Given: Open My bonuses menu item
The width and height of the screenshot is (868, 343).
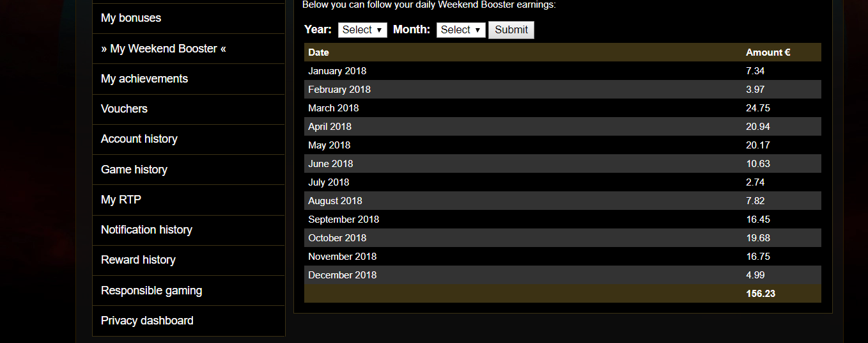Looking at the screenshot, I should (x=189, y=19).
